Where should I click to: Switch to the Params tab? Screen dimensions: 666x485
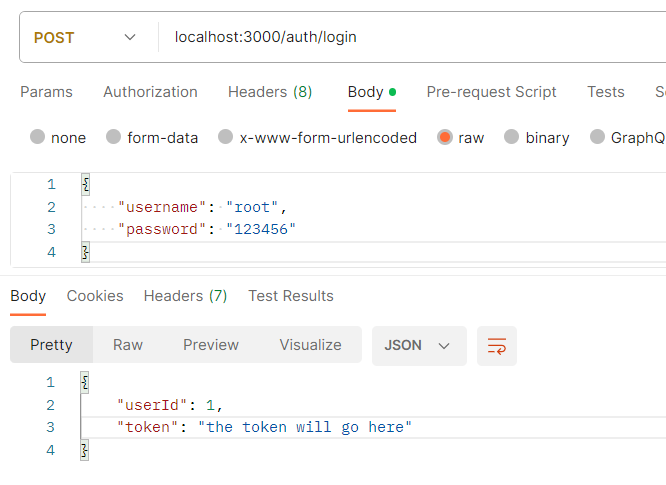46,92
